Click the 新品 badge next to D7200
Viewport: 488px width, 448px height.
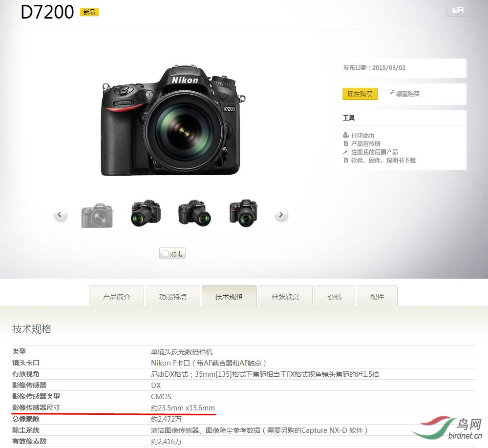tap(89, 12)
